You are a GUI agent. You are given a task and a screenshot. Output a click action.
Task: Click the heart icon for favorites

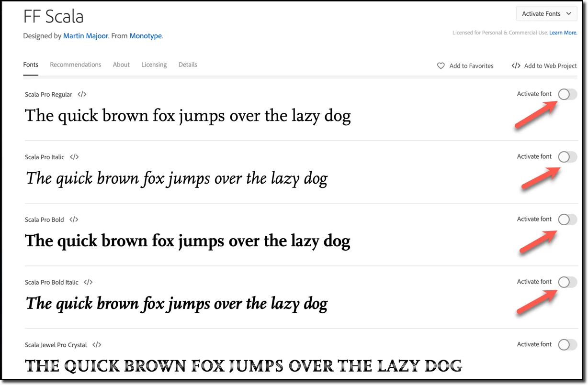[441, 66]
